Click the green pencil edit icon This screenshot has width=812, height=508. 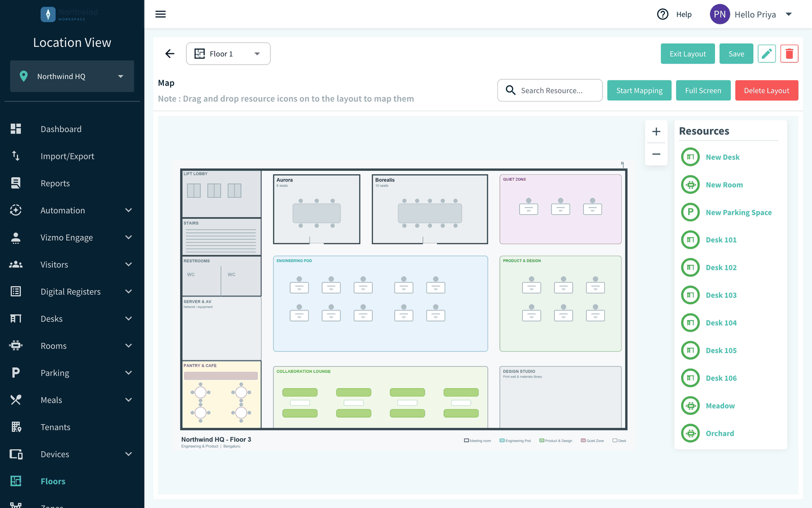[x=767, y=53]
